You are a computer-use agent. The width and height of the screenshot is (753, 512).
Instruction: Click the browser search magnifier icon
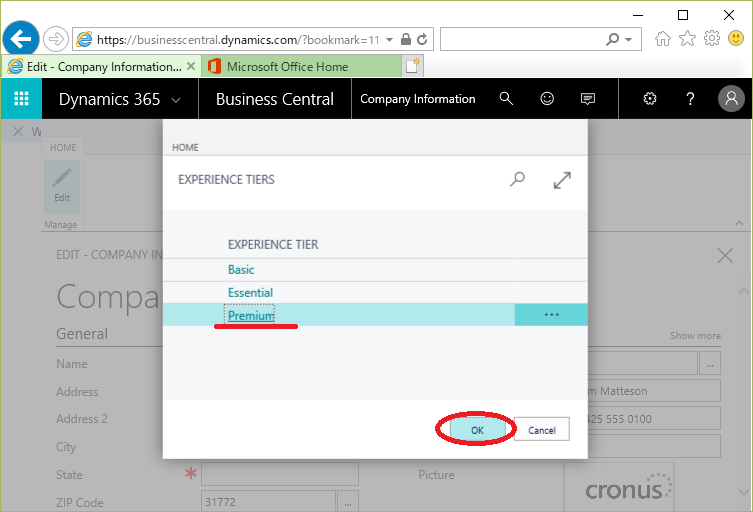pyautogui.click(x=612, y=39)
